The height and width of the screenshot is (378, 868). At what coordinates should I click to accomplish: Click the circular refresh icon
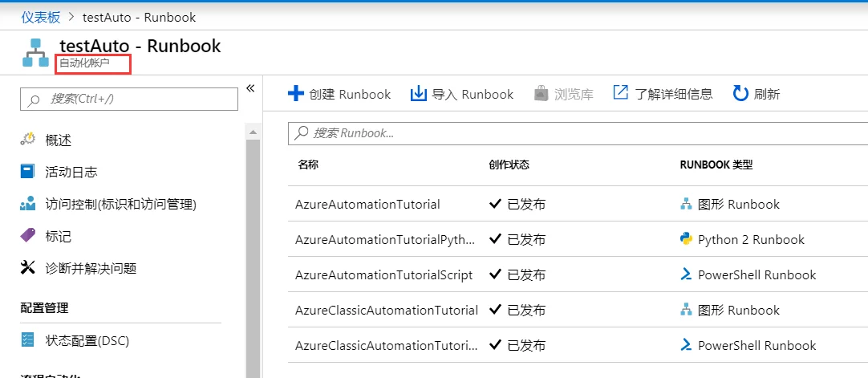point(740,94)
